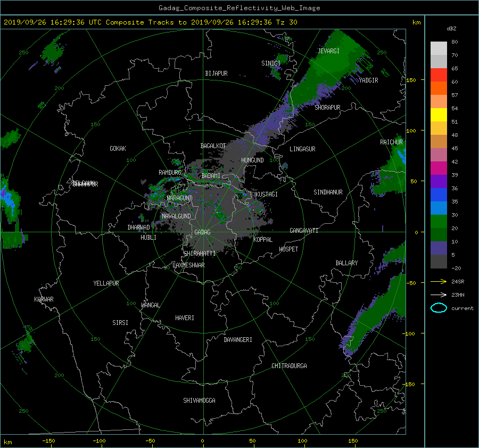Click the dBZ legend heading
The image size is (479, 448).
coord(451,29)
